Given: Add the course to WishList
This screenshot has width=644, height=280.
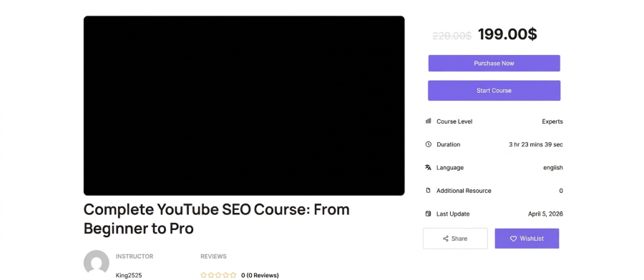Looking at the screenshot, I should [527, 239].
